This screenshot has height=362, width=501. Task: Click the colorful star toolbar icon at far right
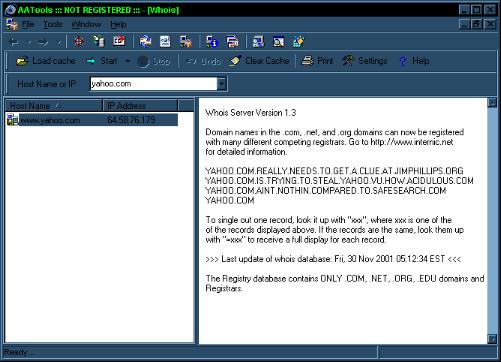298,42
